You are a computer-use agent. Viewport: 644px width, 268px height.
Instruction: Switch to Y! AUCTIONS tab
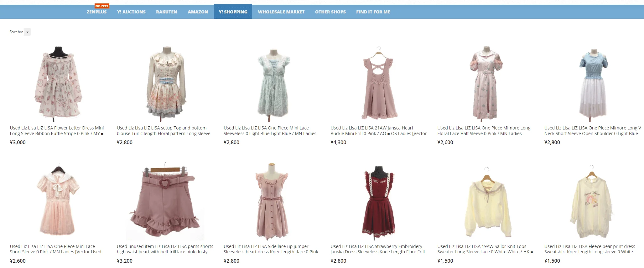pos(131,12)
